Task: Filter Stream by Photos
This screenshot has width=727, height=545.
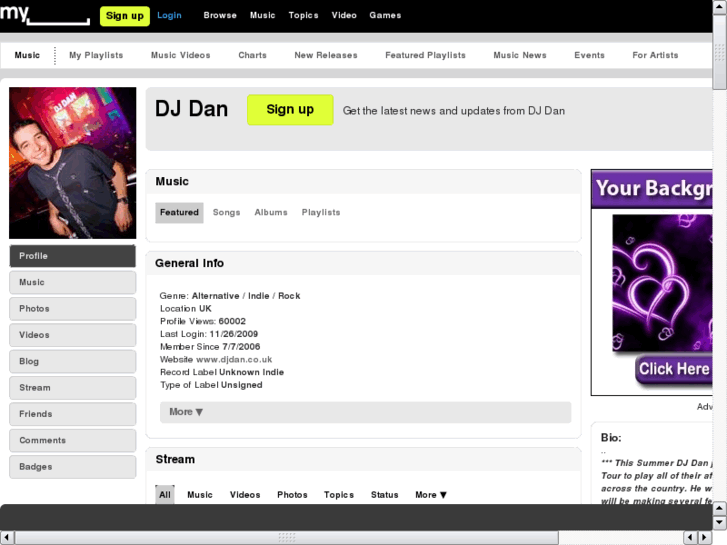Action: coord(293,495)
